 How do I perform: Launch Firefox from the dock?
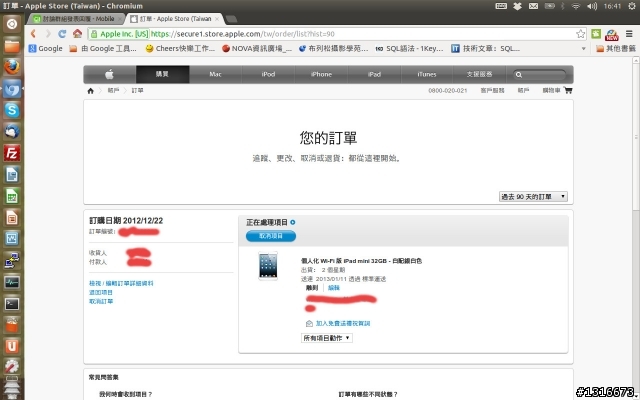[12, 67]
